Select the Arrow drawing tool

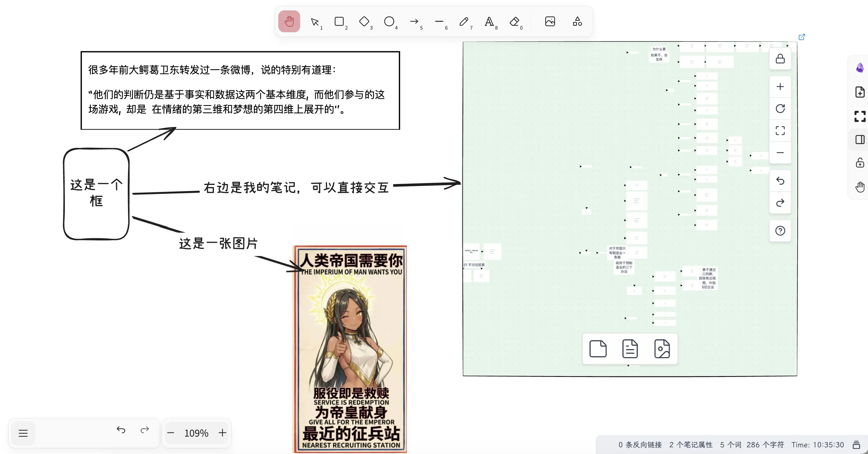coord(414,22)
